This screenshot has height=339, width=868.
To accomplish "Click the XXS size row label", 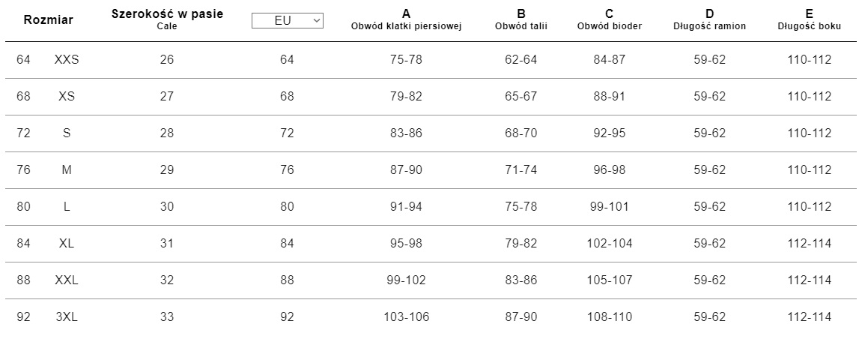I will pos(67,60).
